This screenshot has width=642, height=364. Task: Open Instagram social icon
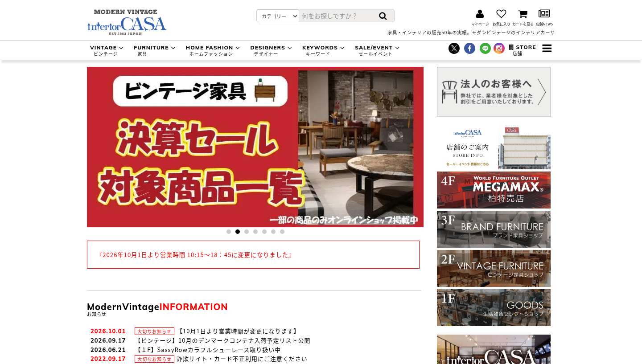499,48
